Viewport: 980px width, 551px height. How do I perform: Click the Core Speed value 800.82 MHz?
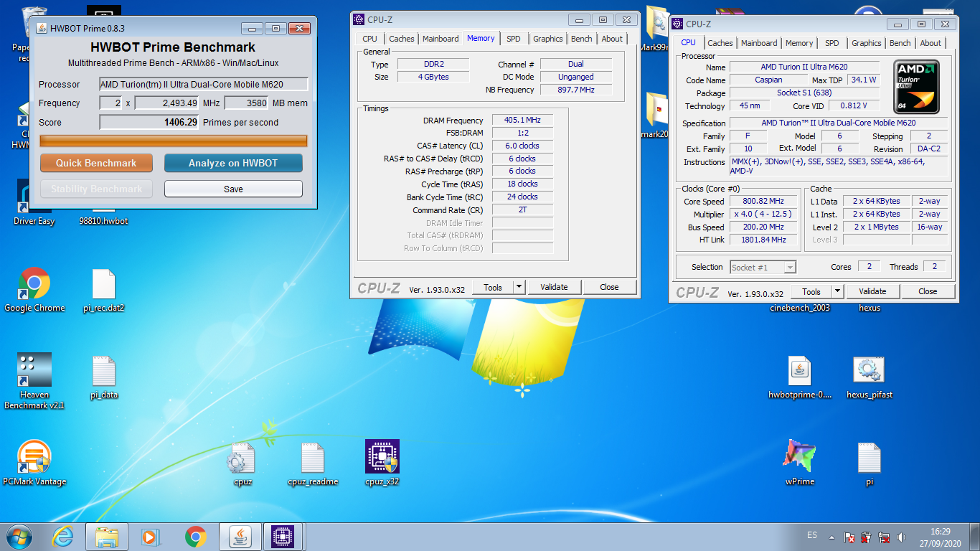tap(763, 201)
